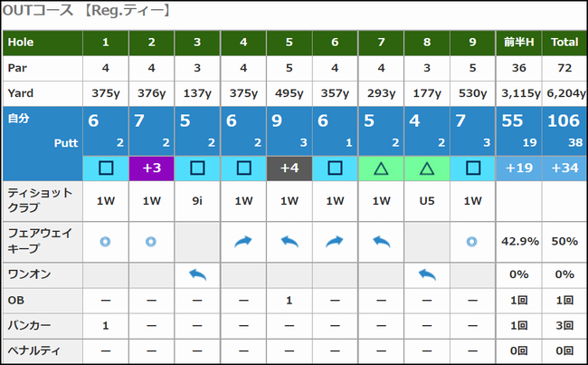Click hole 1 square double-bogey mark
Image resolution: width=588 pixels, height=365 pixels.
tap(106, 168)
